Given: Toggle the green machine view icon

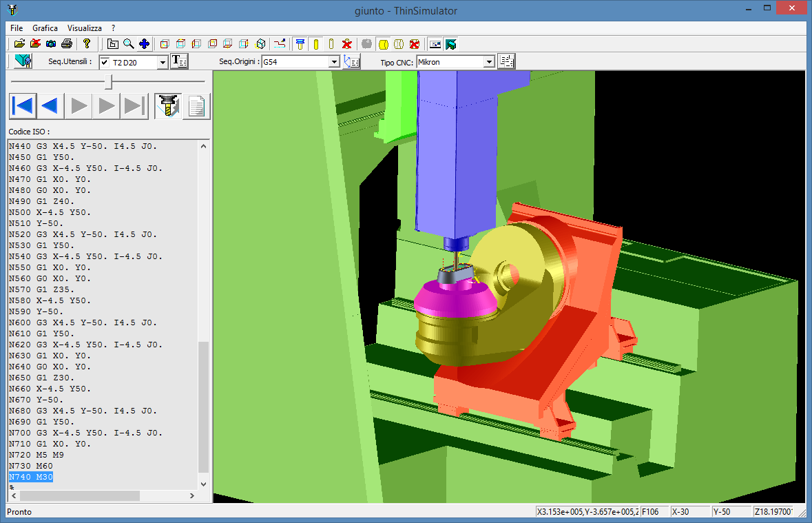Looking at the screenshot, I should click(451, 44).
